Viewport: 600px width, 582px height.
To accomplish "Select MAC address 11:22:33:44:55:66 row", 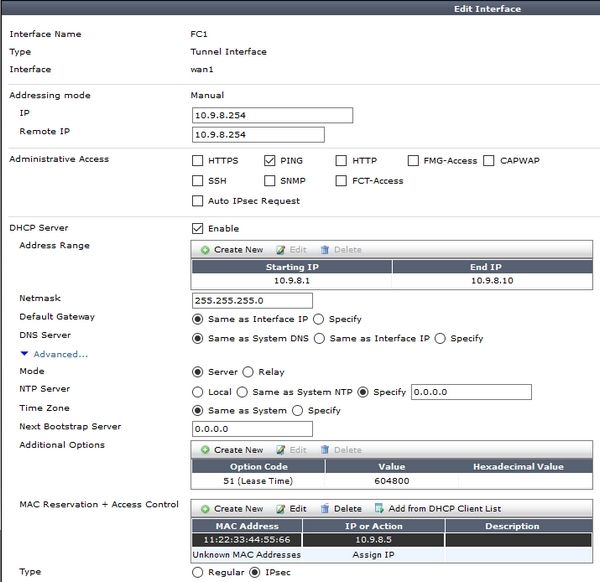I will pos(392,540).
